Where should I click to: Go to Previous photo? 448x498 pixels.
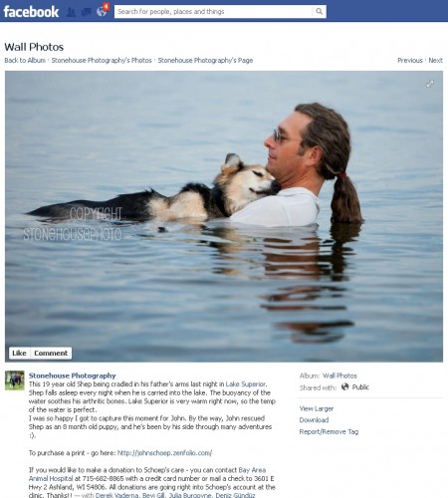(410, 61)
